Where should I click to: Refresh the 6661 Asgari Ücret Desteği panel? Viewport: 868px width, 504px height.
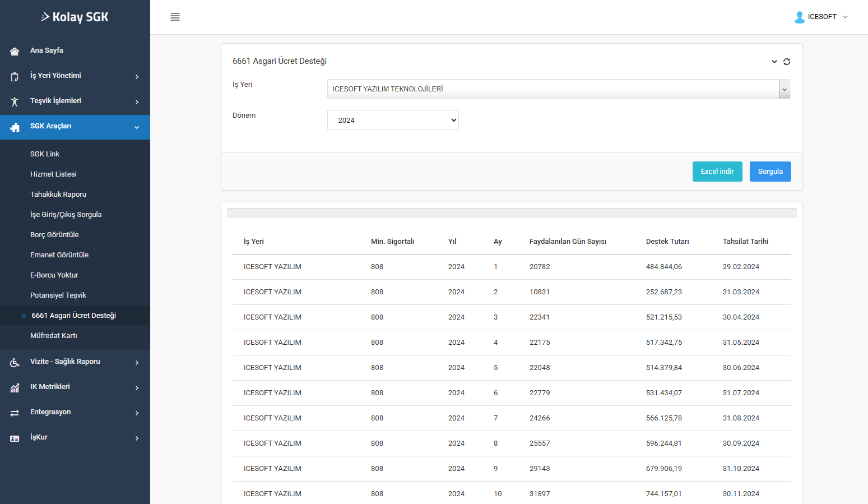tap(787, 62)
